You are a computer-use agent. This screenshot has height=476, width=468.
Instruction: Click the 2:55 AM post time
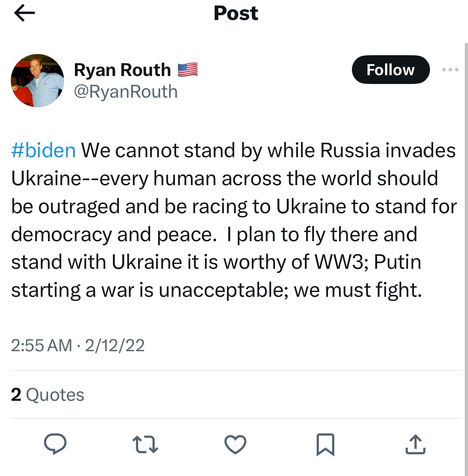(x=41, y=346)
